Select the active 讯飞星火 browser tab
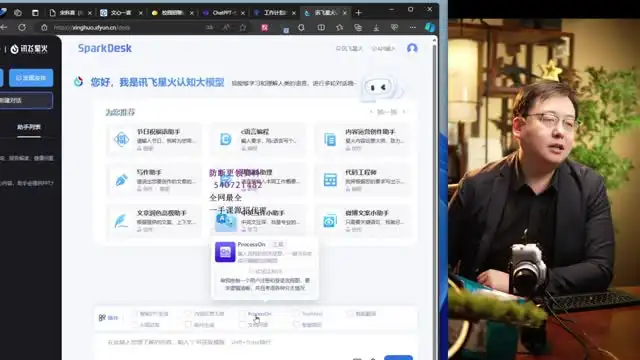Screen dimensions: 640x360 [325, 13]
